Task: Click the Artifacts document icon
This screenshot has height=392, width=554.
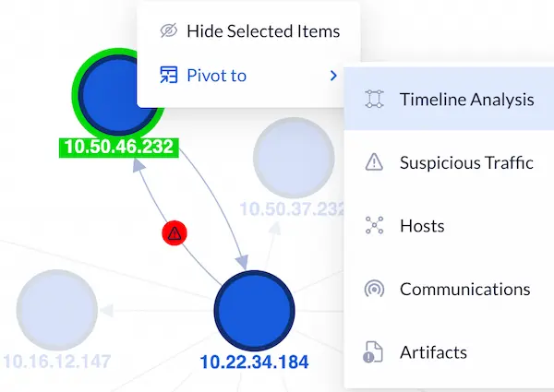Action: pyautogui.click(x=373, y=351)
